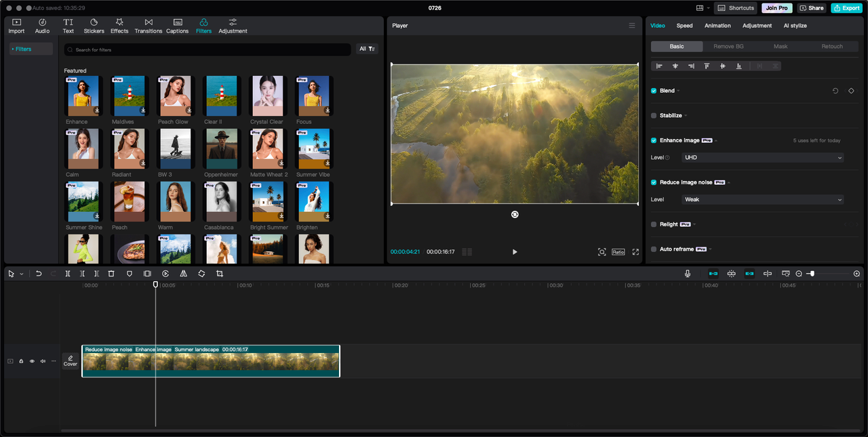
Task: Click the Split clip tool
Action: tap(68, 274)
